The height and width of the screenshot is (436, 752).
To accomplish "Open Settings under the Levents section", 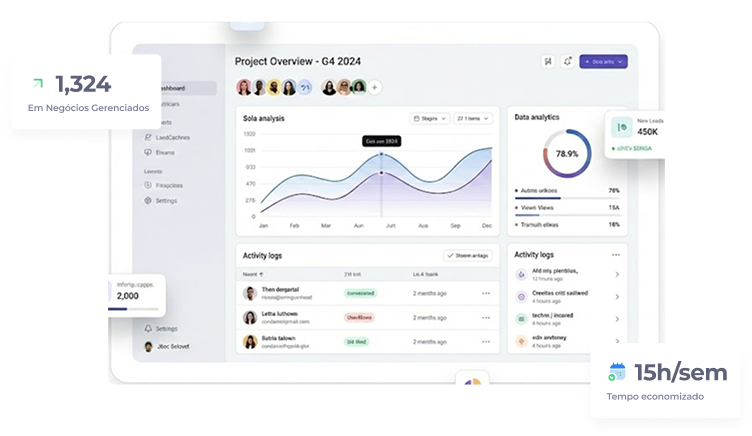I will pyautogui.click(x=161, y=200).
